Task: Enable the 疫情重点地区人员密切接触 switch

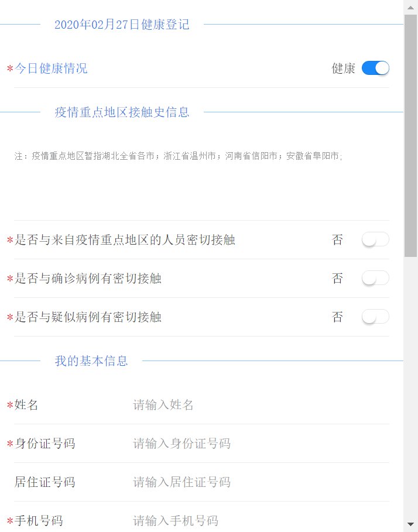Action: [375, 240]
